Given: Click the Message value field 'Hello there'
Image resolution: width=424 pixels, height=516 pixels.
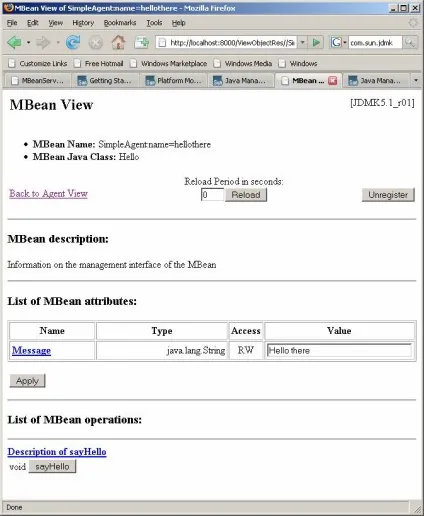Looking at the screenshot, I should pyautogui.click(x=339, y=351).
